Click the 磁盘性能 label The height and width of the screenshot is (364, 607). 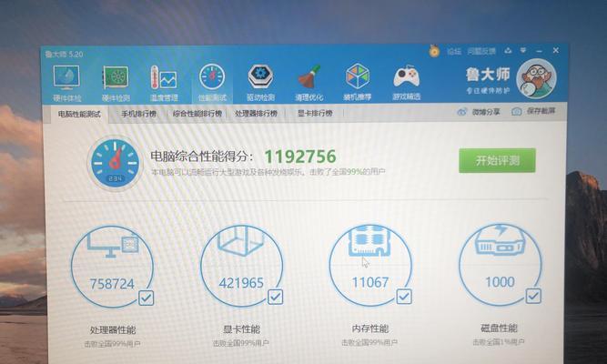pos(500,328)
